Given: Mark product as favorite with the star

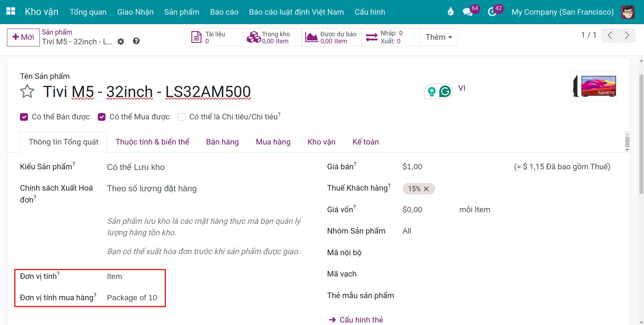Looking at the screenshot, I should click(x=27, y=91).
